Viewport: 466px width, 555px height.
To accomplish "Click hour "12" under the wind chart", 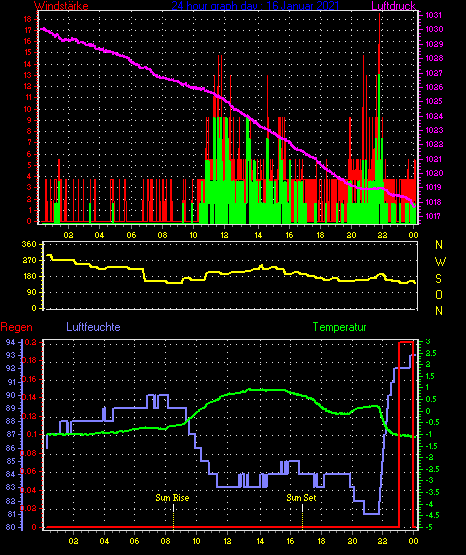I will coord(224,235).
